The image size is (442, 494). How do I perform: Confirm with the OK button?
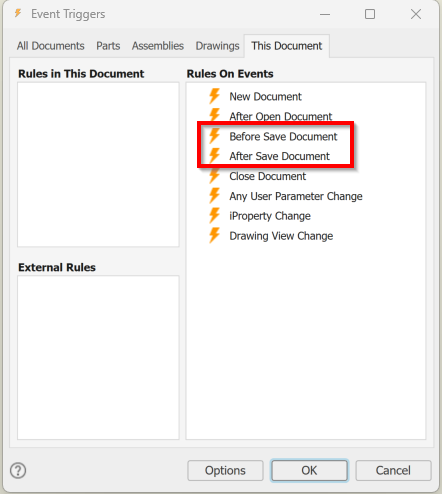(309, 470)
